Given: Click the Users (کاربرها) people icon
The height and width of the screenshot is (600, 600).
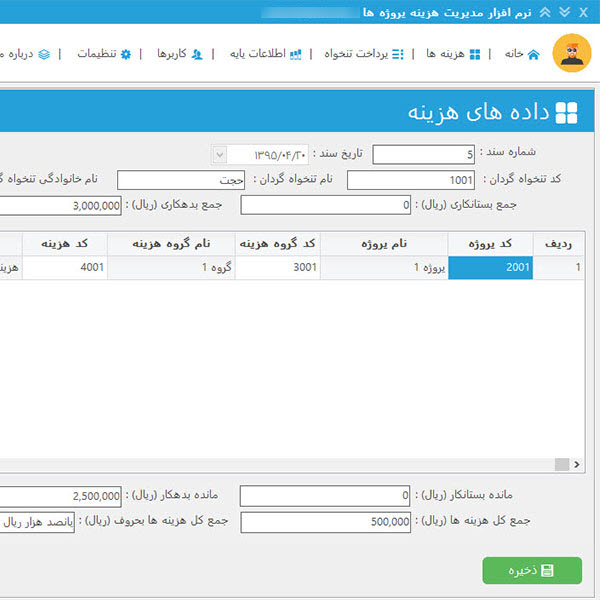Looking at the screenshot, I should click(197, 54).
